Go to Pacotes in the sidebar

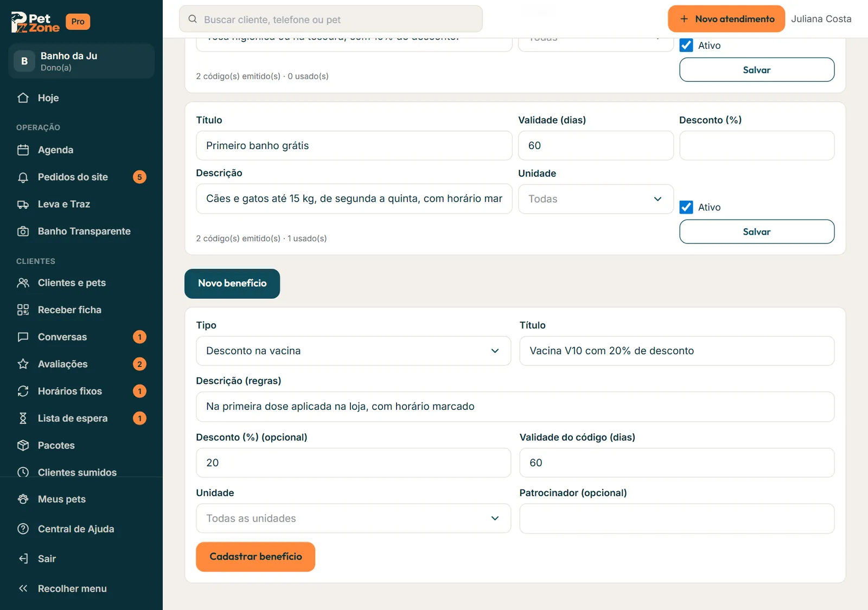[x=81, y=445]
